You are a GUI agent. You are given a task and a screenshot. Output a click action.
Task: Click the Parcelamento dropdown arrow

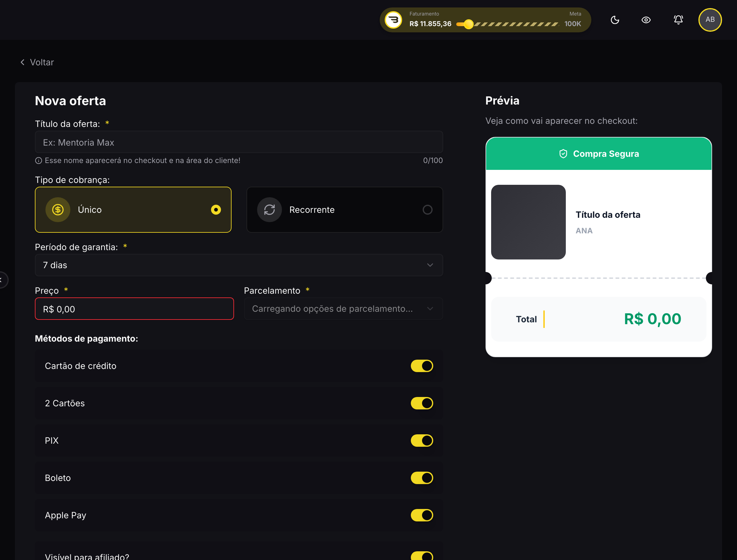pos(430,309)
